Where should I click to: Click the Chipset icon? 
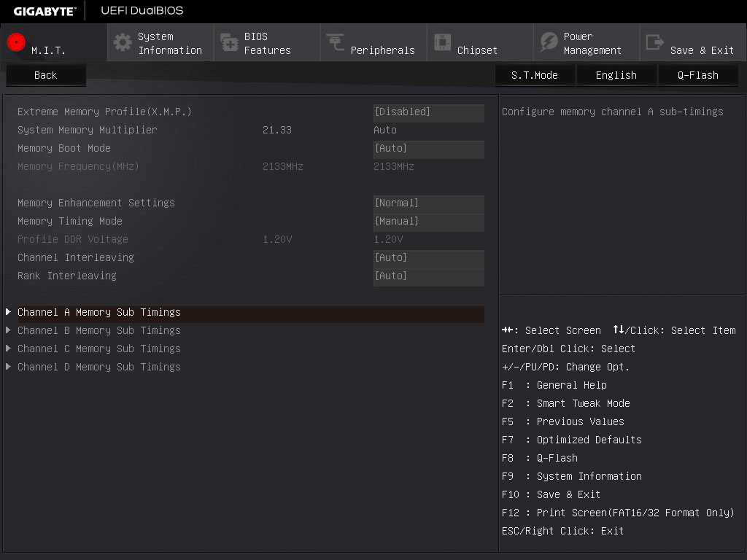coord(442,42)
